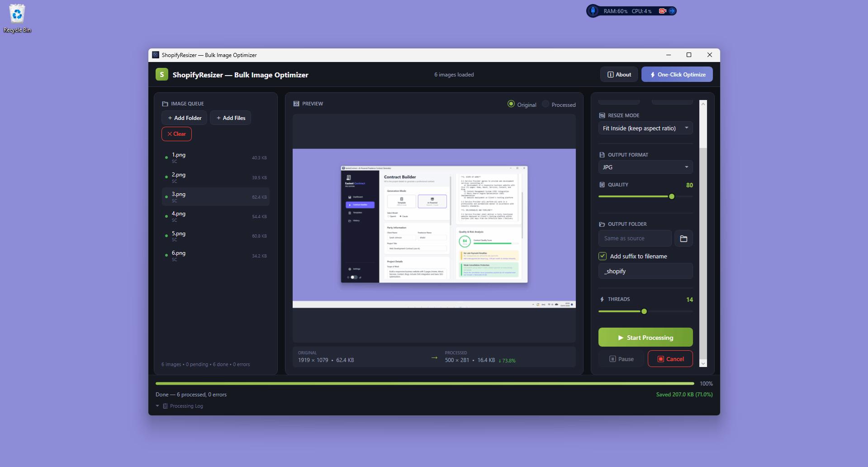Image resolution: width=868 pixels, height=467 pixels.
Task: Click the Saved 207.0 KB status text
Action: (684, 395)
